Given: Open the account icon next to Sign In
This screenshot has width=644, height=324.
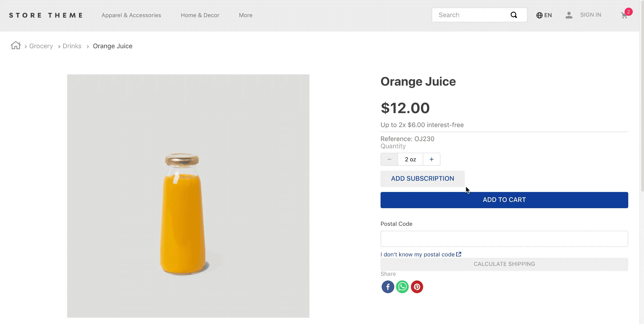Looking at the screenshot, I should [569, 15].
